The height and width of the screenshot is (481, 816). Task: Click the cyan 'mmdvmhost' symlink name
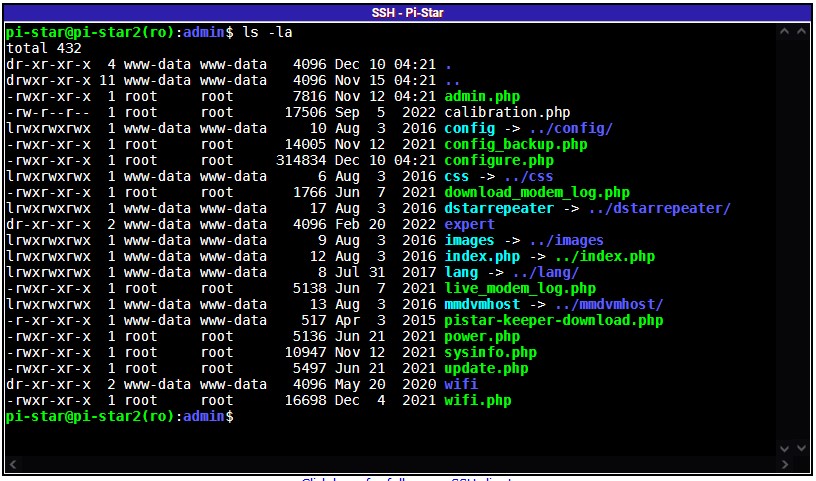(482, 305)
